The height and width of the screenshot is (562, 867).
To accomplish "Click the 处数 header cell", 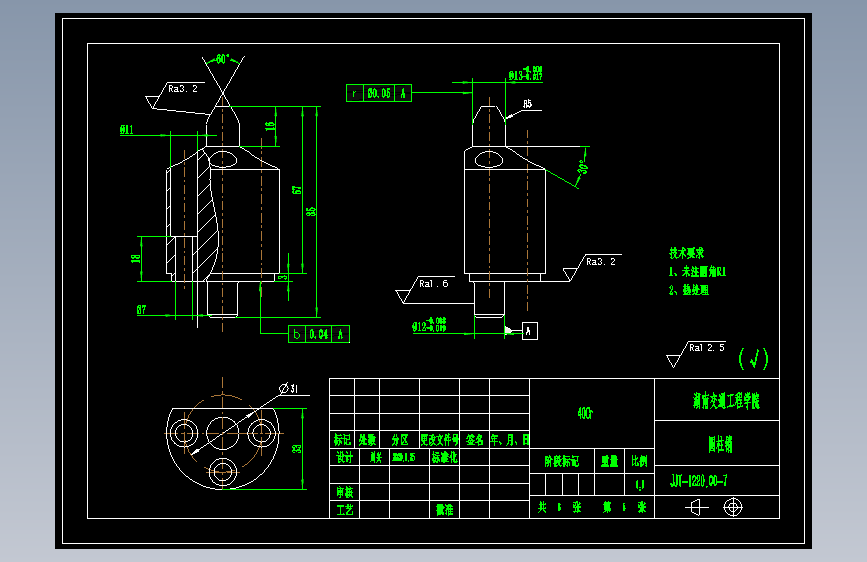I will click(367, 440).
